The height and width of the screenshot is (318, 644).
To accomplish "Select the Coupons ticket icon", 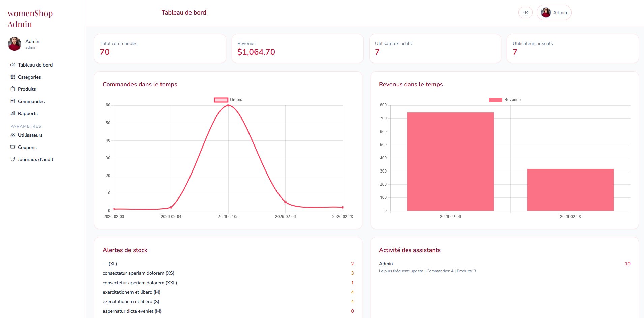I will (13, 147).
